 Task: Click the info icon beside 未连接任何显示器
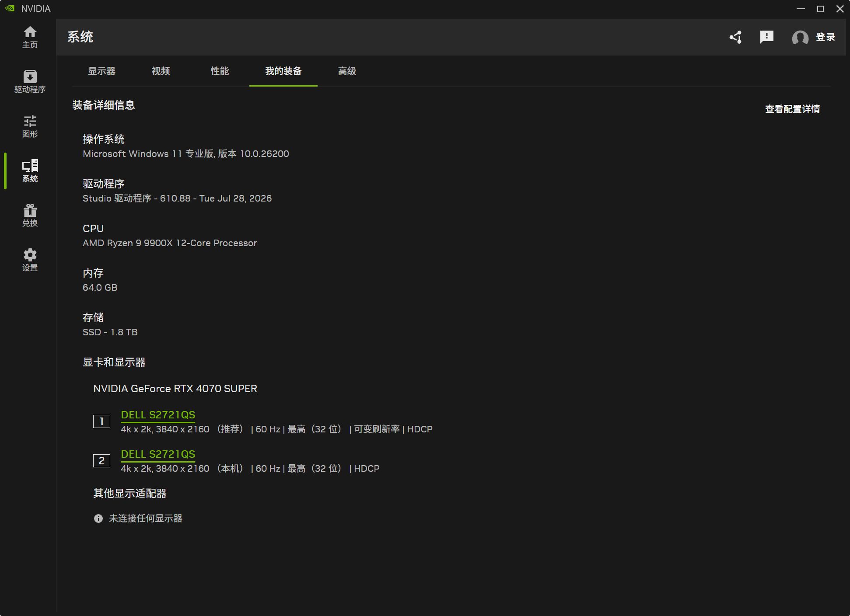pyautogui.click(x=98, y=519)
